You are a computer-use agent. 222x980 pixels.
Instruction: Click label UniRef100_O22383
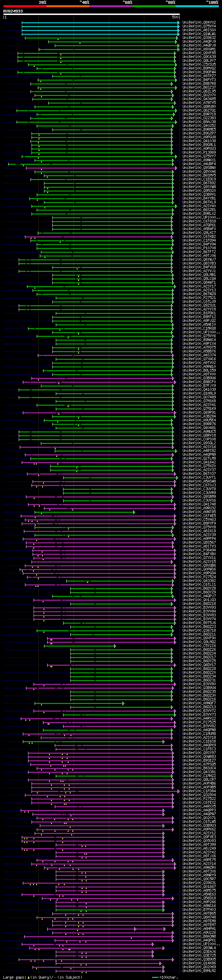199,118
